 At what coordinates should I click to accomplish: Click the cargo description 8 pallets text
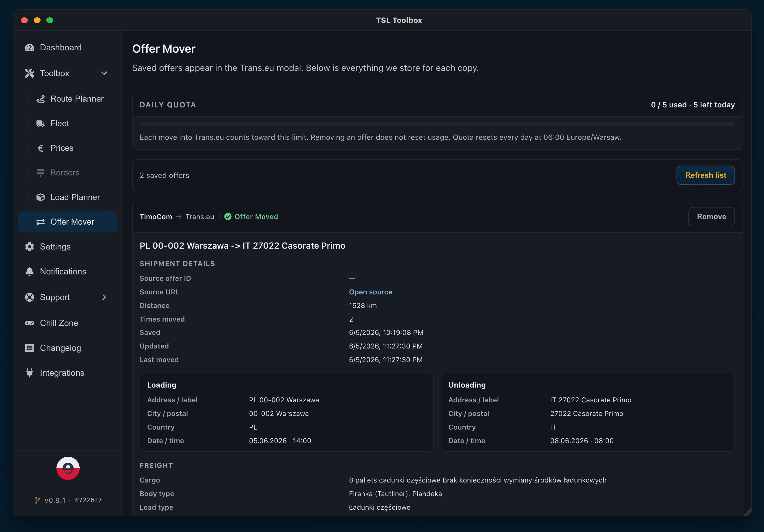[x=478, y=480]
